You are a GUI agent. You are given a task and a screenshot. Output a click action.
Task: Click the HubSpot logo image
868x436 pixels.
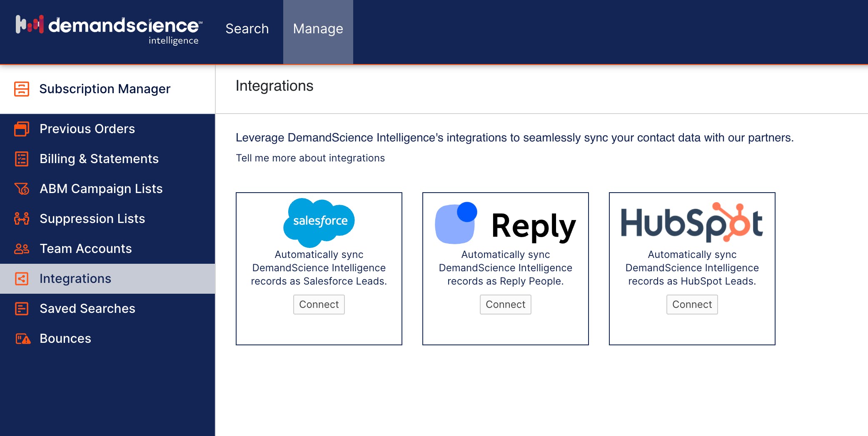pyautogui.click(x=692, y=223)
